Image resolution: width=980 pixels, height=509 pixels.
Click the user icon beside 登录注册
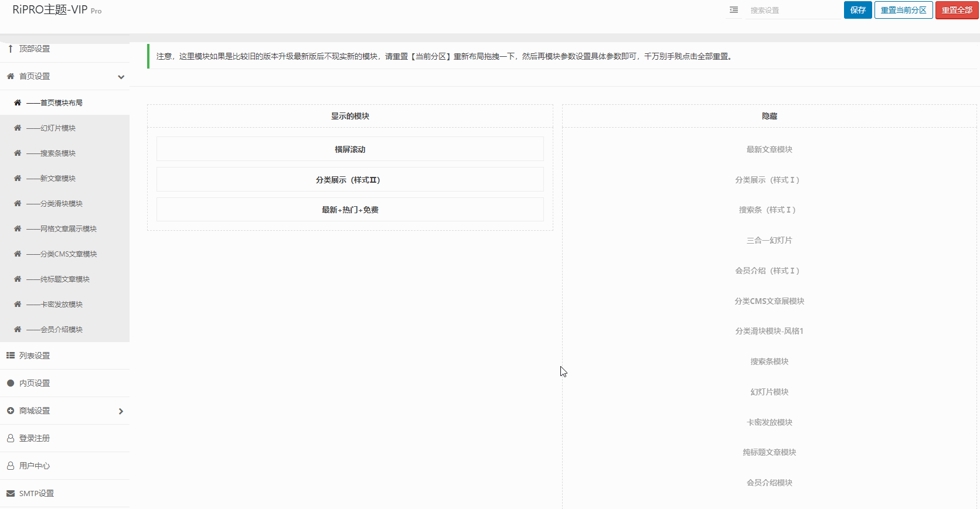tap(11, 438)
